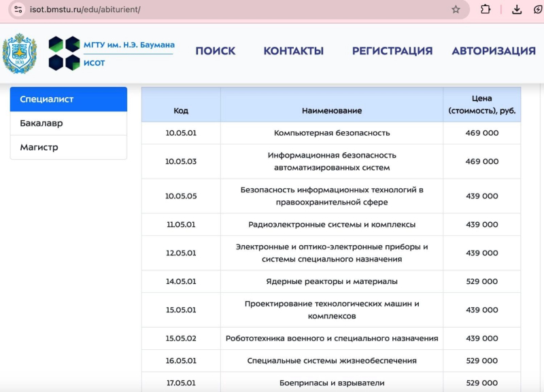Click the Код column header

181,110
